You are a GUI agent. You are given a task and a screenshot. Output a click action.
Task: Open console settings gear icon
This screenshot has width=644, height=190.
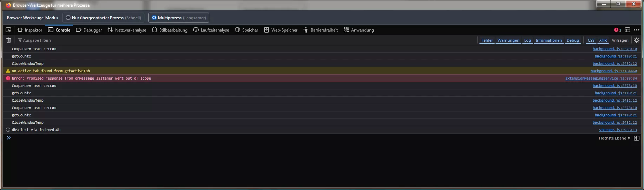(x=637, y=40)
